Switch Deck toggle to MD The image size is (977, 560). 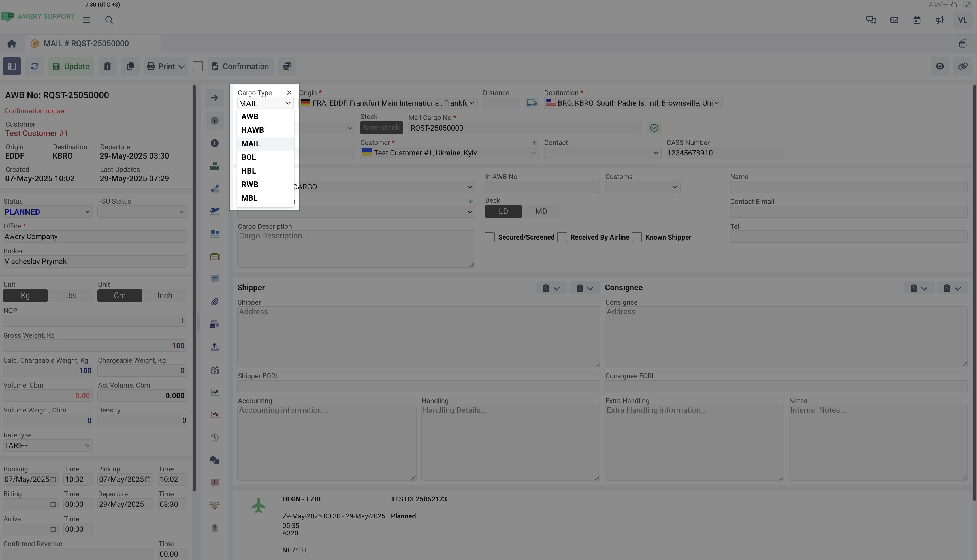tap(541, 211)
